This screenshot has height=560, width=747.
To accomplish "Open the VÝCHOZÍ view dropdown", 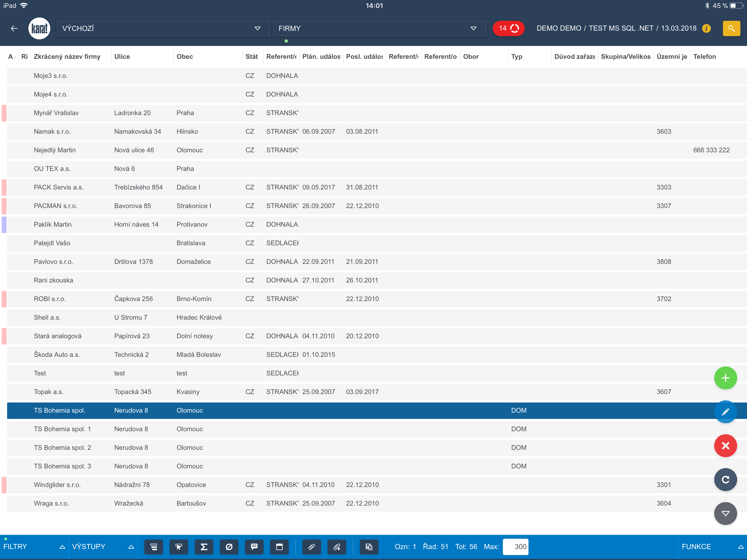I will [x=163, y=28].
